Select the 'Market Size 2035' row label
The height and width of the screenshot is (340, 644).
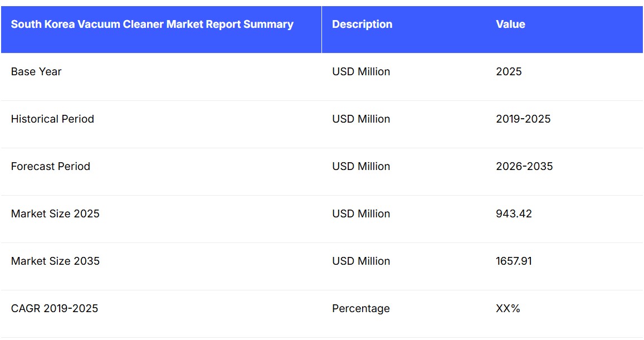click(x=55, y=261)
